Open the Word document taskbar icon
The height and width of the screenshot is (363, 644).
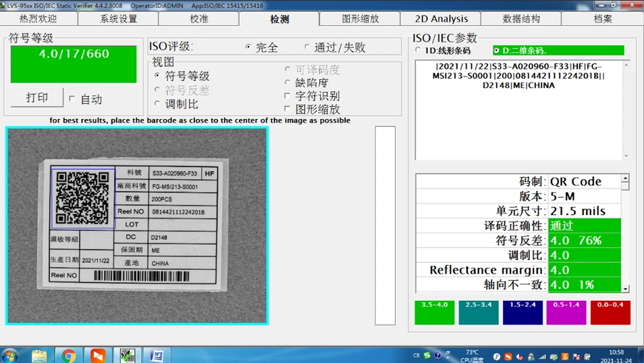pyautogui.click(x=157, y=356)
